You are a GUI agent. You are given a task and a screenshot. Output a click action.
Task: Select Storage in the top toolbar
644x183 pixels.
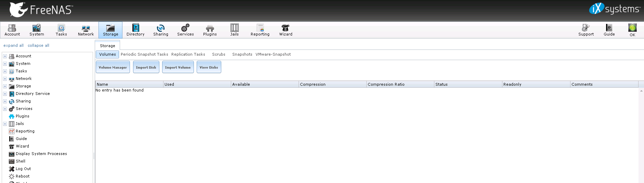pos(110,30)
